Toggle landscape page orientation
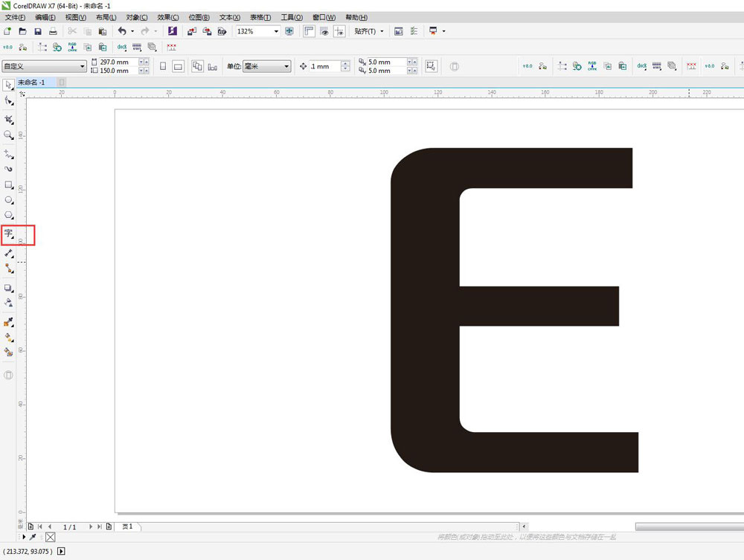Viewport: 744px width, 560px height. 179,66
